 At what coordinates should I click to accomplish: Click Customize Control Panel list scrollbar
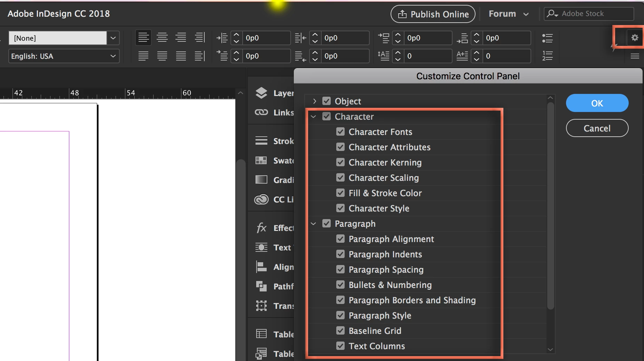[x=550, y=205]
